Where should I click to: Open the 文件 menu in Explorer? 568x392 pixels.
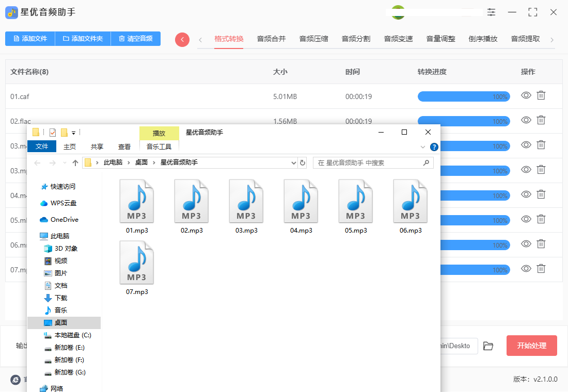tap(42, 146)
